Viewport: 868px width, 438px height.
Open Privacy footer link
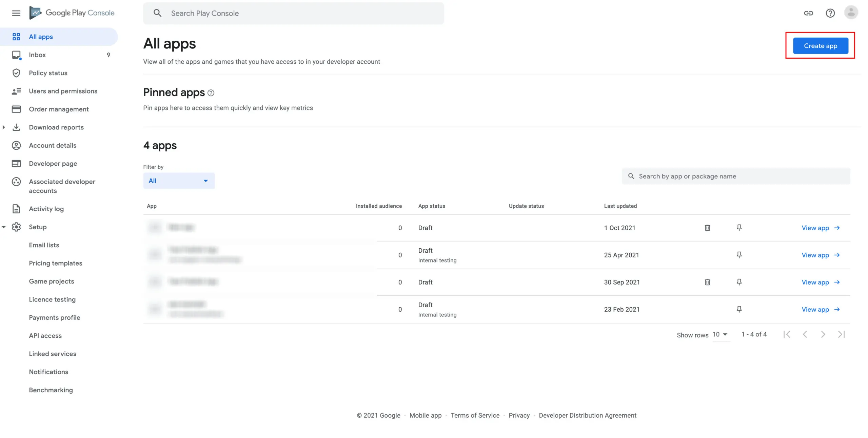click(519, 415)
